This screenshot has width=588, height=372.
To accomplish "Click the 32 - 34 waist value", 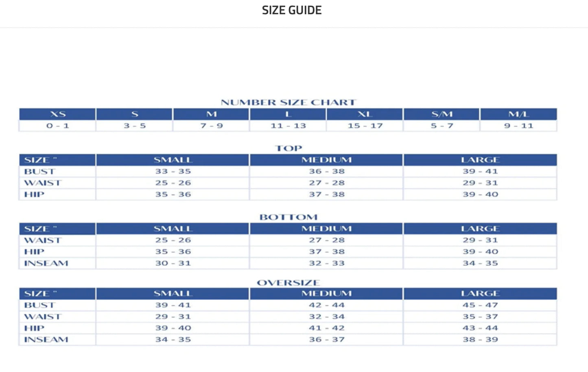I will click(326, 317).
